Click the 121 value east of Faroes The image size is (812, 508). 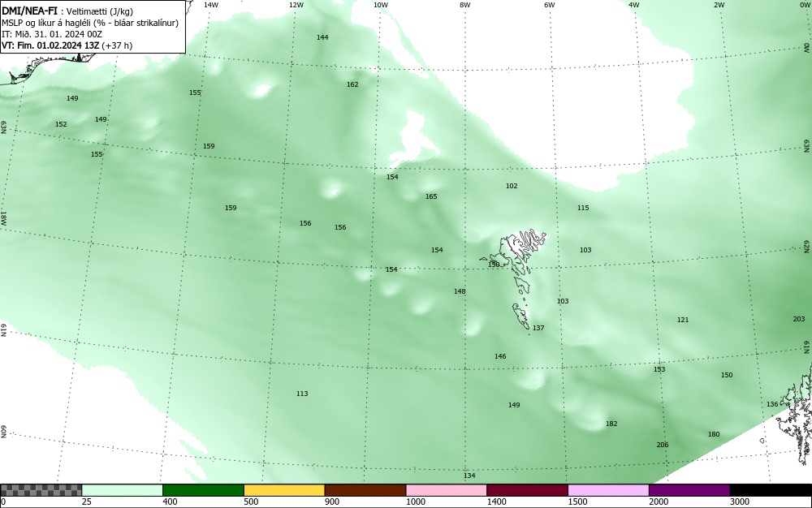point(683,321)
